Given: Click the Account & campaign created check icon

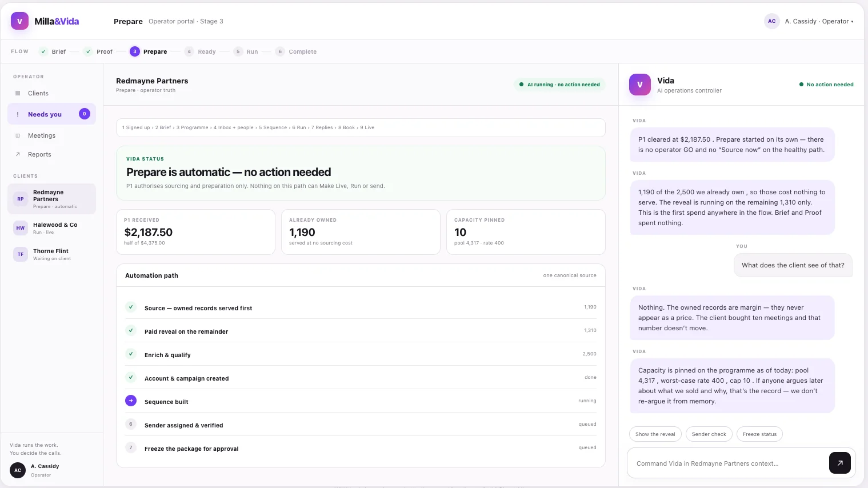Looking at the screenshot, I should pos(131,377).
